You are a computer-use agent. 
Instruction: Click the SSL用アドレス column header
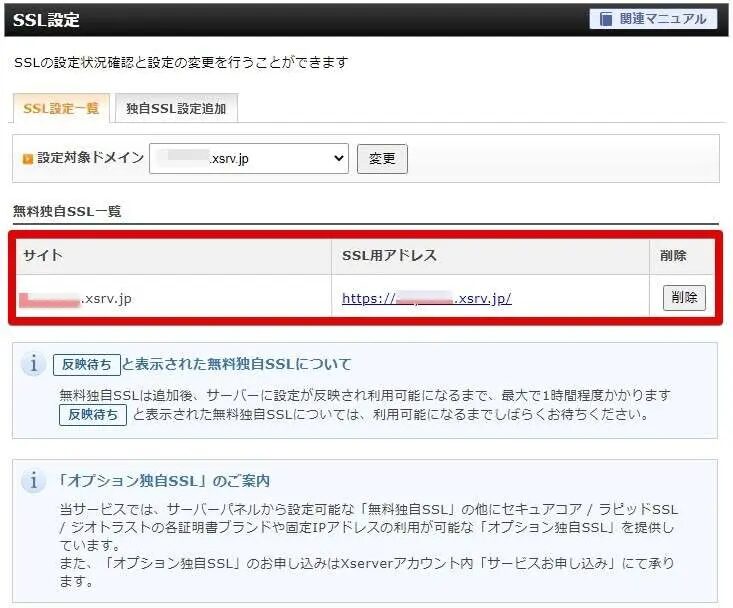(x=389, y=256)
